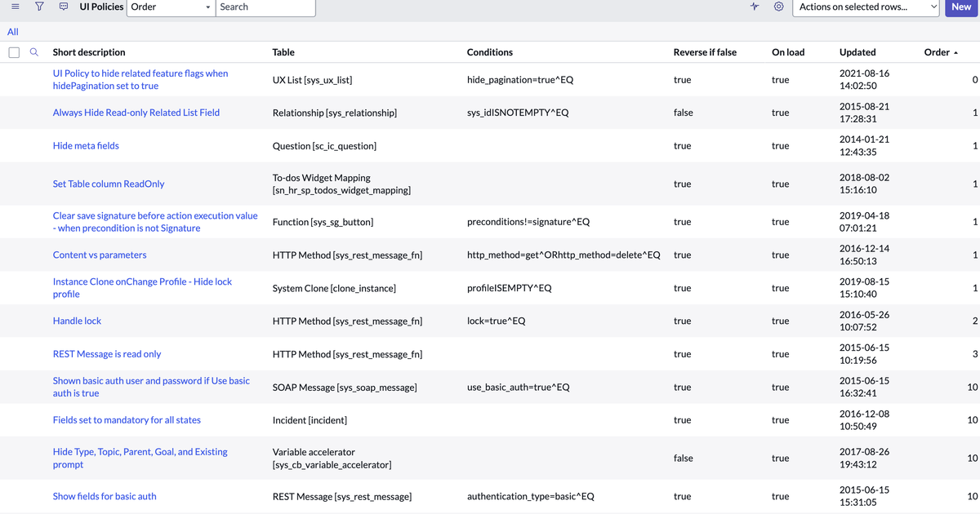Open Actions on selected rows dropdown

866,7
